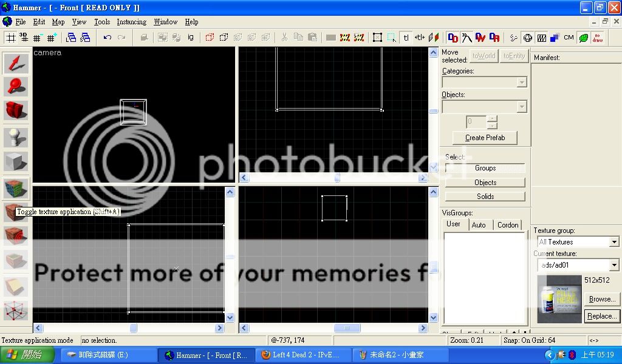Open the Toggle texture application tool
622x364 pixels.
pyautogui.click(x=16, y=189)
